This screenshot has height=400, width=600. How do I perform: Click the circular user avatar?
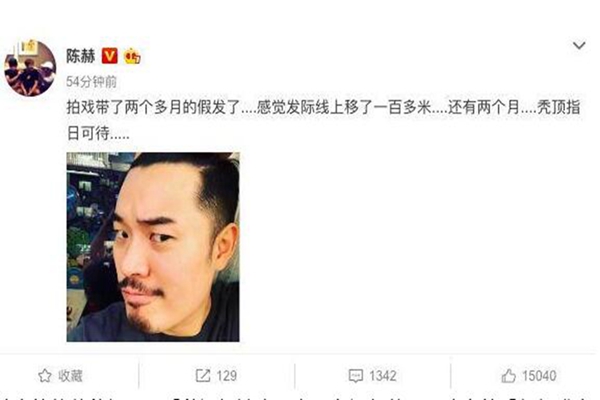(30, 68)
